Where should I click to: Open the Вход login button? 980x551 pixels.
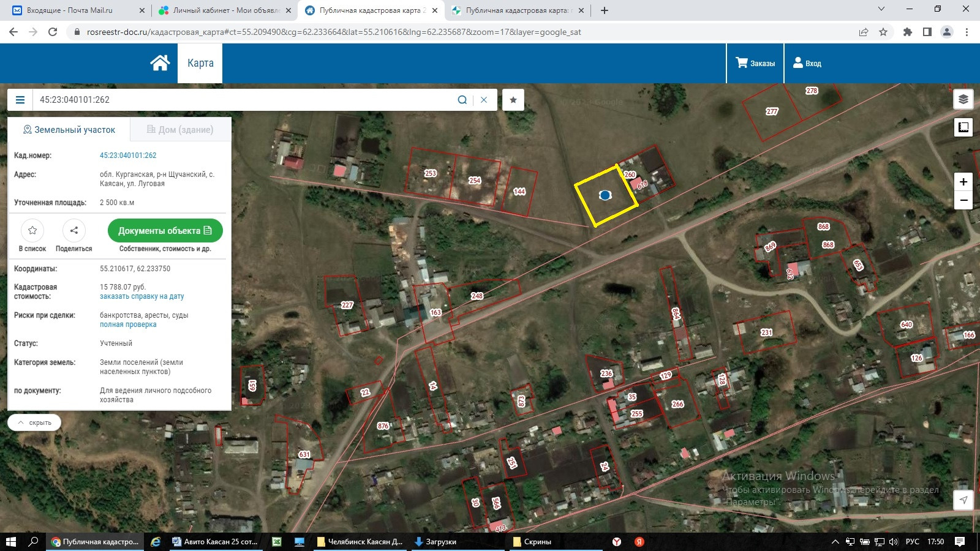[x=807, y=63]
